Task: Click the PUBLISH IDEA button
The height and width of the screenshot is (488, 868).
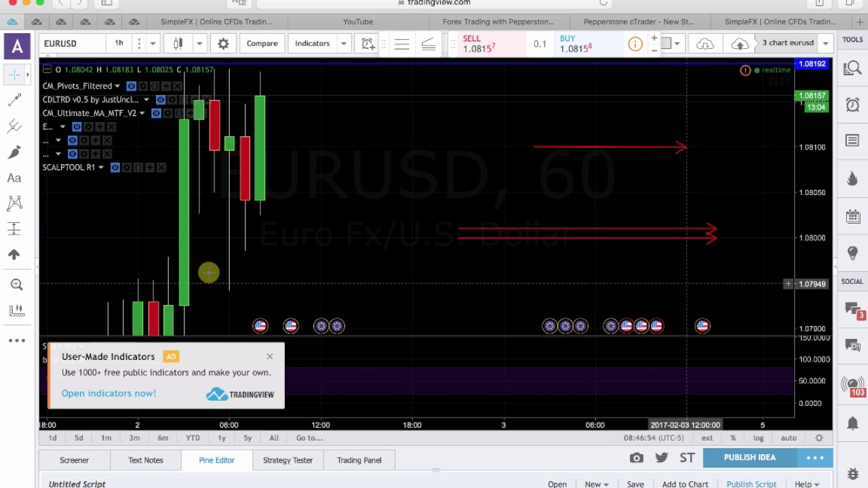Action: pos(749,457)
